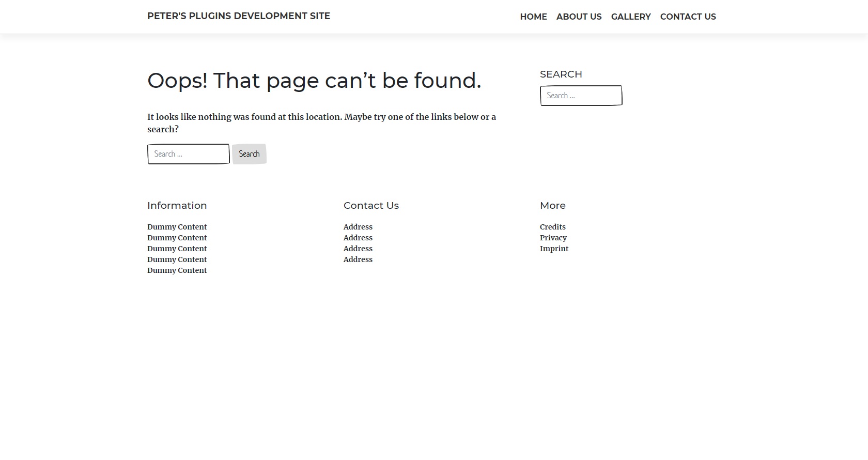The image size is (868, 460).
Task: Choose the last Dummy Content entry
Action: [x=177, y=270]
